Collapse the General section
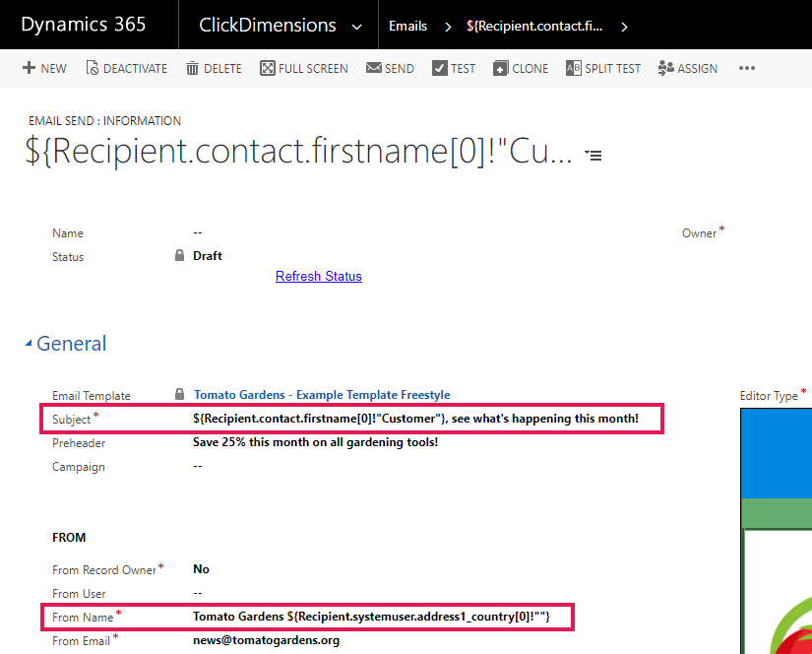Screen dimensions: 812x654 coord(29,343)
